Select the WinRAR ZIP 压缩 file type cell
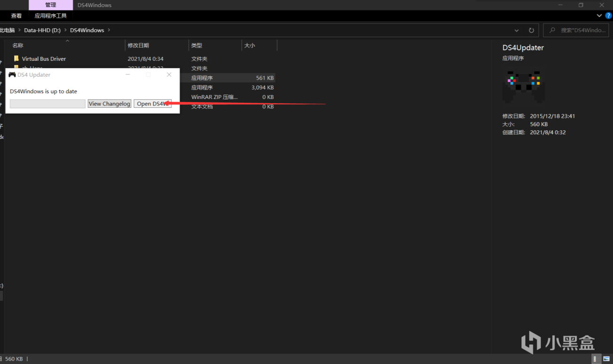The image size is (613, 364). click(x=214, y=97)
